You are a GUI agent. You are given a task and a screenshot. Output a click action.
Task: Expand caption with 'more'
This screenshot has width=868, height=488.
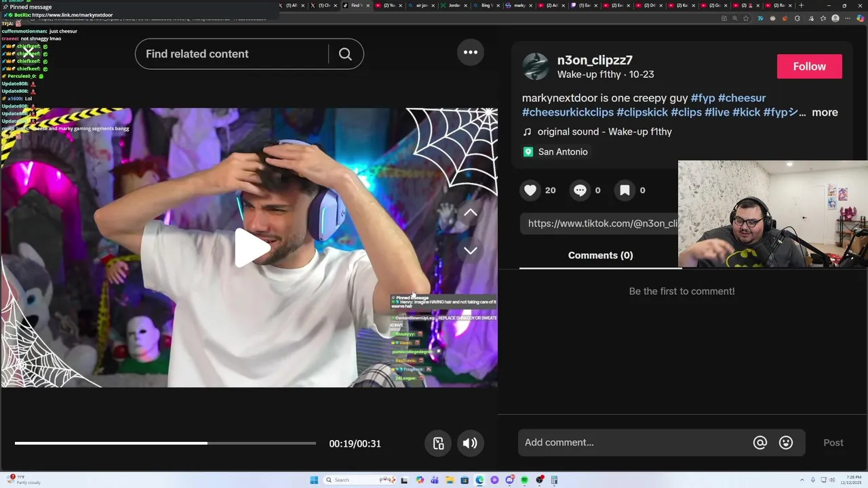pyautogui.click(x=825, y=113)
